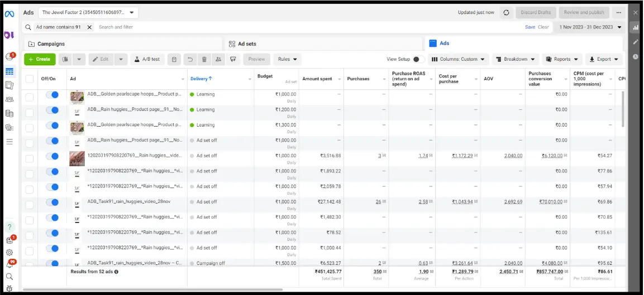Click the Review and publish button
Image resolution: width=644 pixels, height=295 pixels.
click(x=584, y=12)
